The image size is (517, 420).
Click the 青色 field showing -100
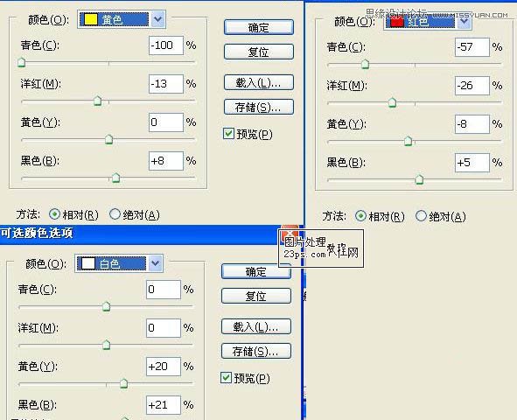pos(166,45)
